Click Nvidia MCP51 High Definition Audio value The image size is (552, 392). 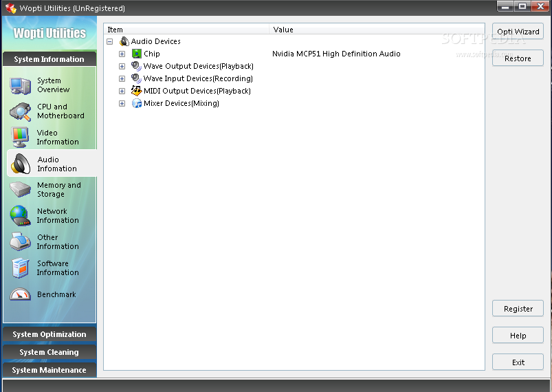click(x=336, y=54)
